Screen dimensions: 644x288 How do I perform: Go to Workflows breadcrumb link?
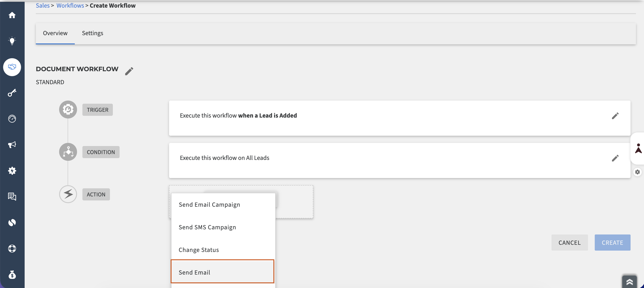(x=70, y=6)
